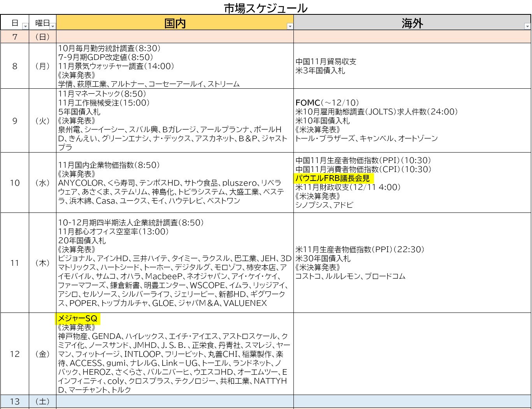The image size is (532, 409).
Task: Select the highlighted パウエルFRB議長会見 text
Action: 334,178
